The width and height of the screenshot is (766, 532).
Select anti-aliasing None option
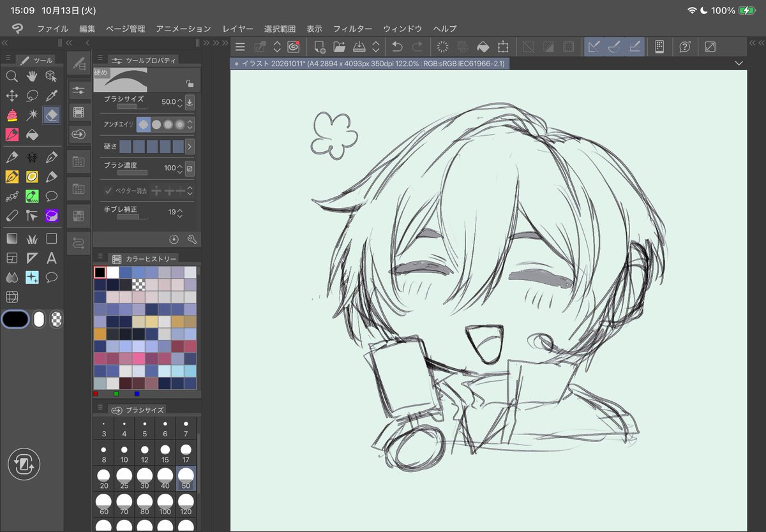click(143, 124)
